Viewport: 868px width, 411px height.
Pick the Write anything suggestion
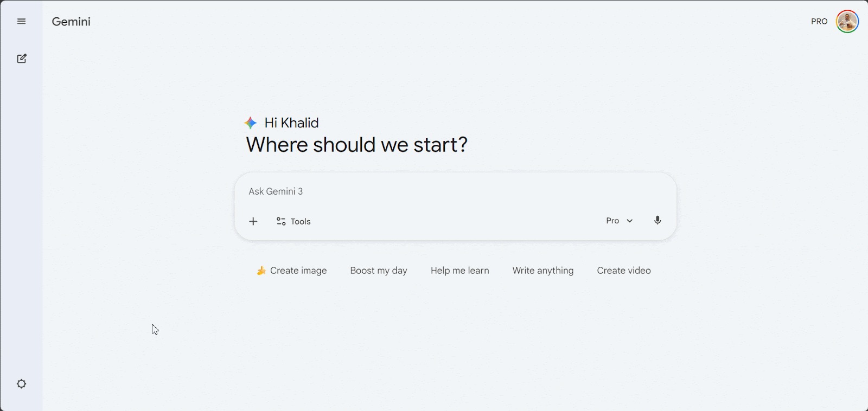(x=543, y=271)
